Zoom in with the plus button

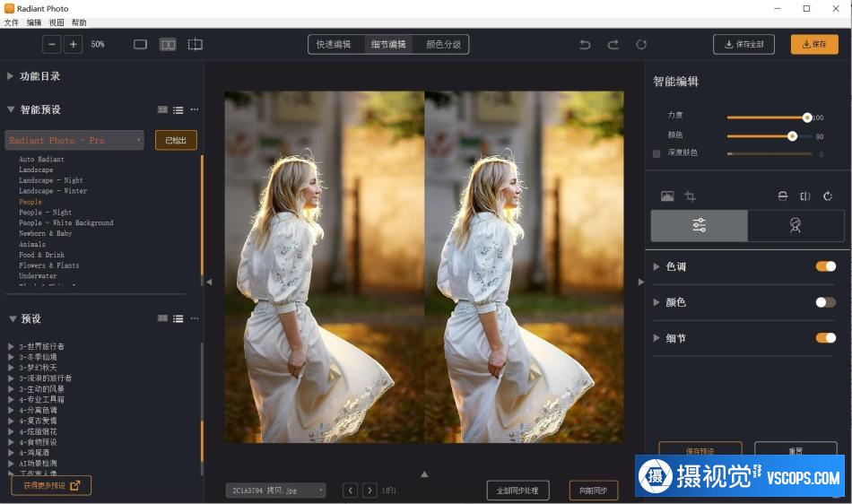pyautogui.click(x=73, y=45)
